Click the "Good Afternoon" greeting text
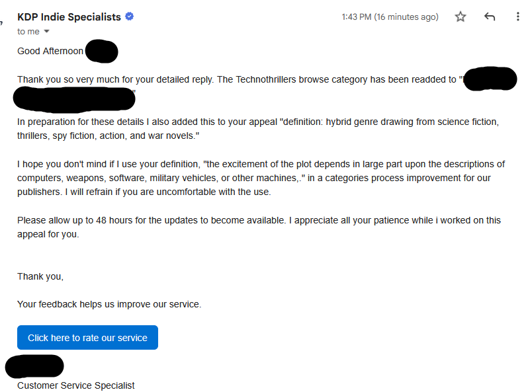The height and width of the screenshot is (392, 532). [50, 51]
